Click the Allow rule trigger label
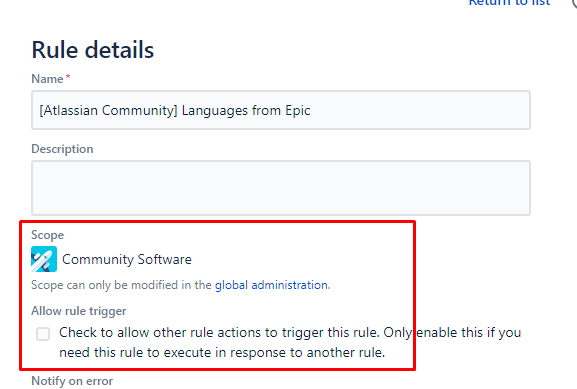Viewport: 577px width, 389px height. pos(79,311)
